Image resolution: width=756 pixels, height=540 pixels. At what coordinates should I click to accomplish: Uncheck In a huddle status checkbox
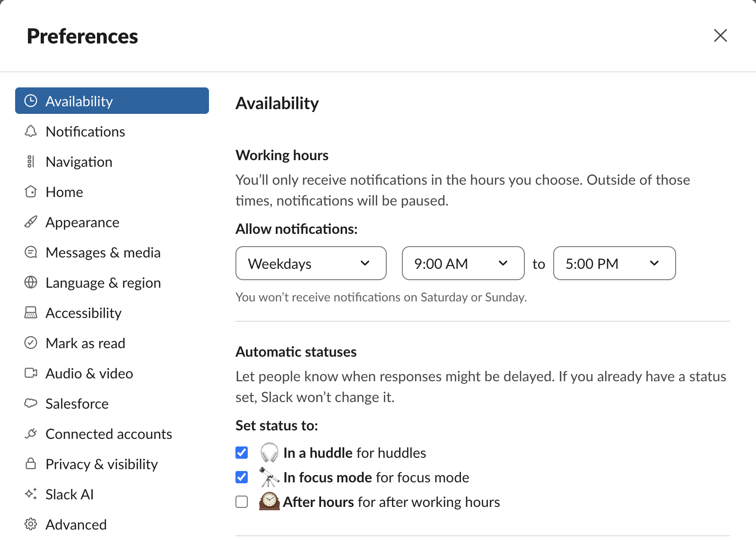pos(242,453)
